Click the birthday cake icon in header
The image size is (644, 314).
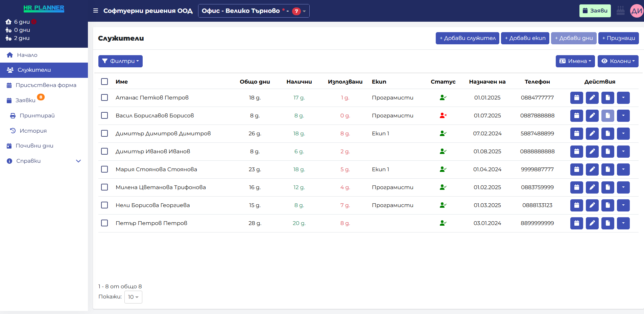620,11
